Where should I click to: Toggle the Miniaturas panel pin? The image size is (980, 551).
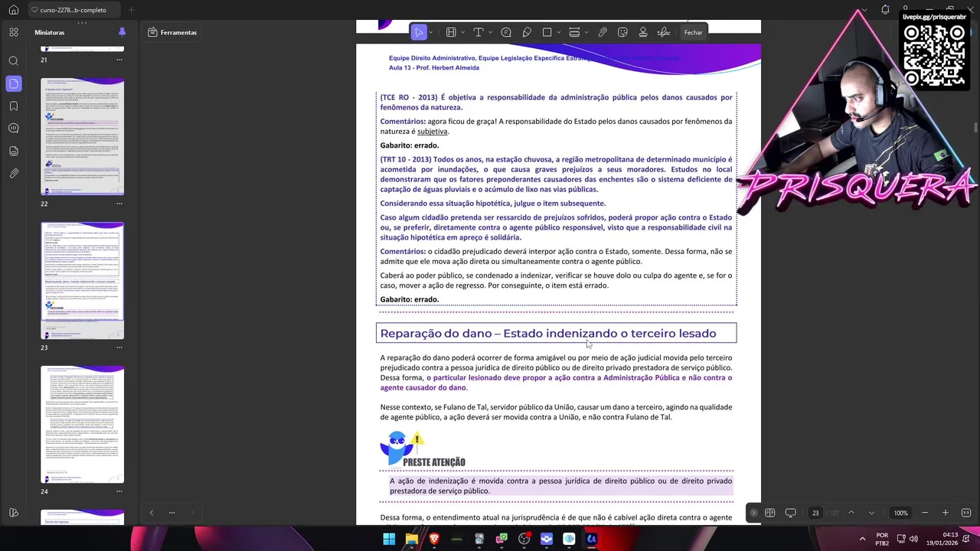122,32
